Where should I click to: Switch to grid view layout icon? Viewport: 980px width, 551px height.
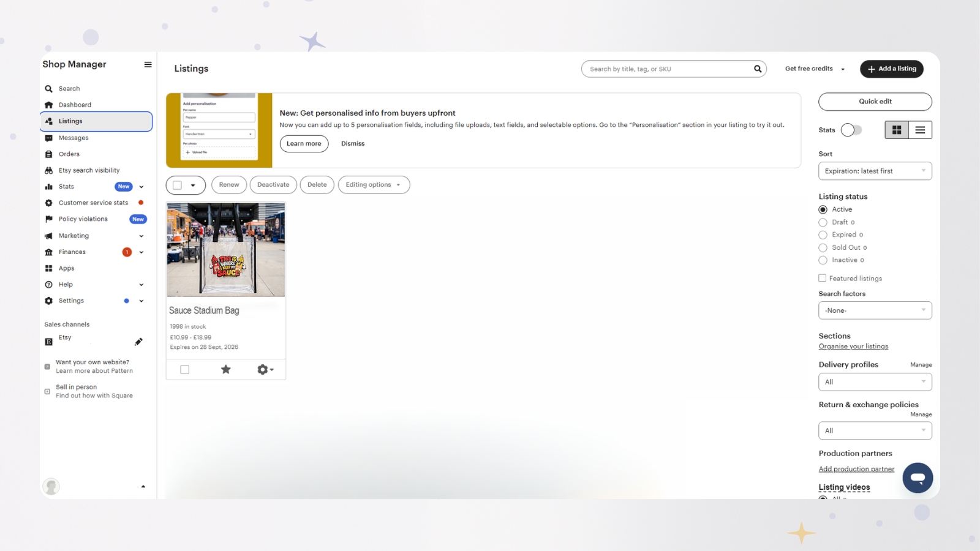coord(897,130)
